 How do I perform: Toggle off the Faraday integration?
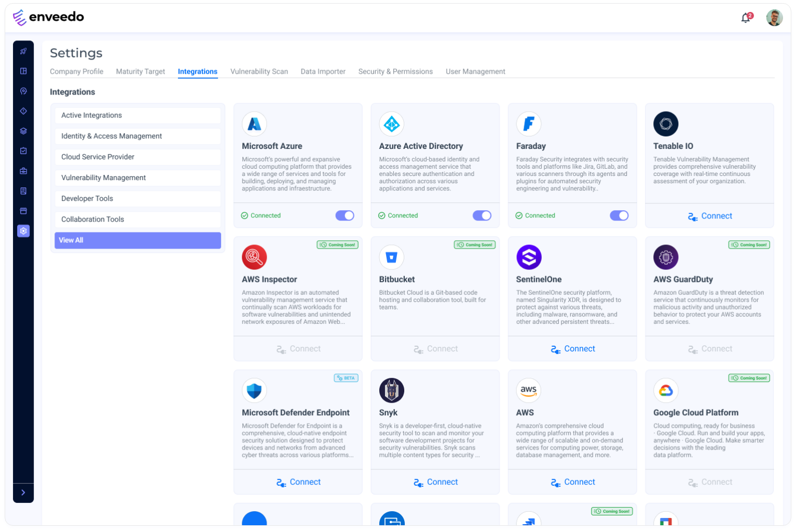point(619,215)
